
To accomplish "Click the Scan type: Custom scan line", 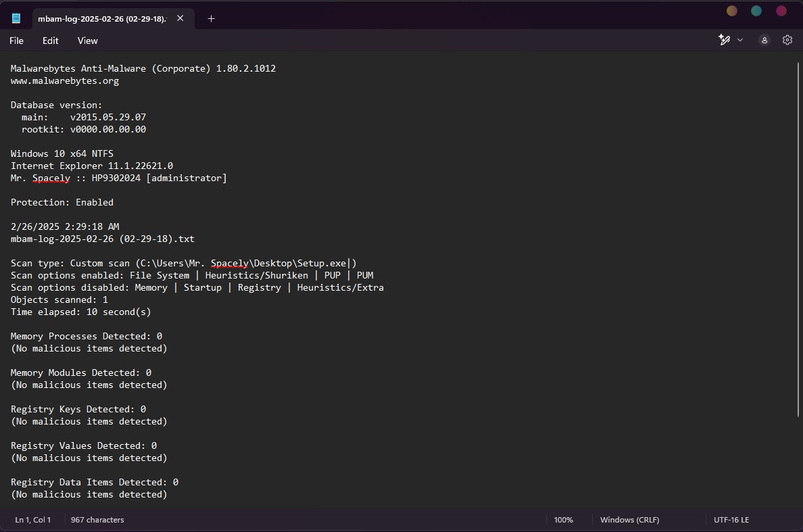I will click(183, 263).
